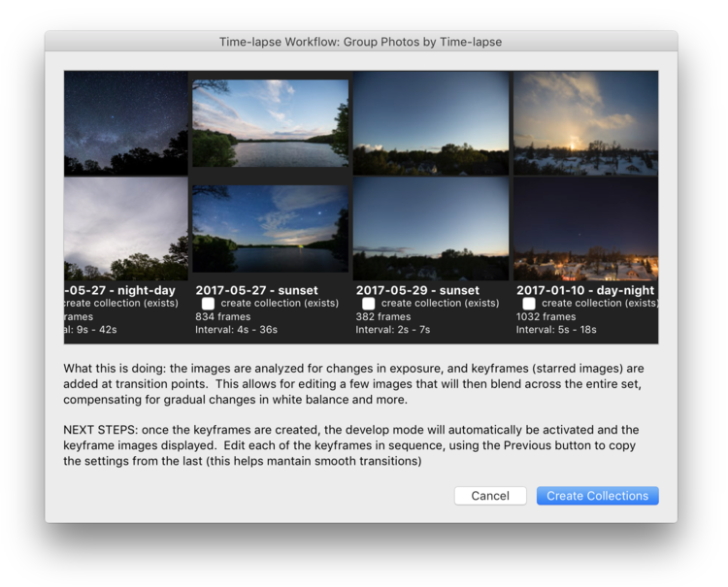Select the night town lights thumbnail

coord(585,229)
